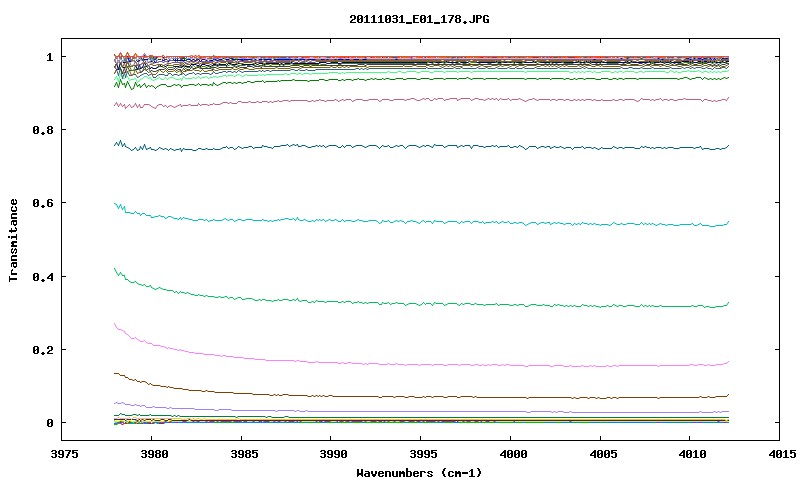Viewport: 800px width, 480px height.
Task: Click the brown curve near 0.07 transmittance
Action: tap(421, 397)
